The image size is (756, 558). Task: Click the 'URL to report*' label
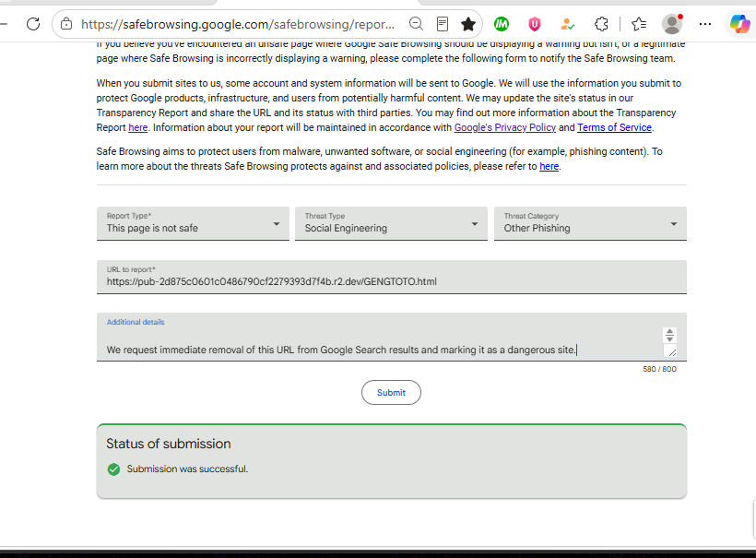click(x=131, y=269)
